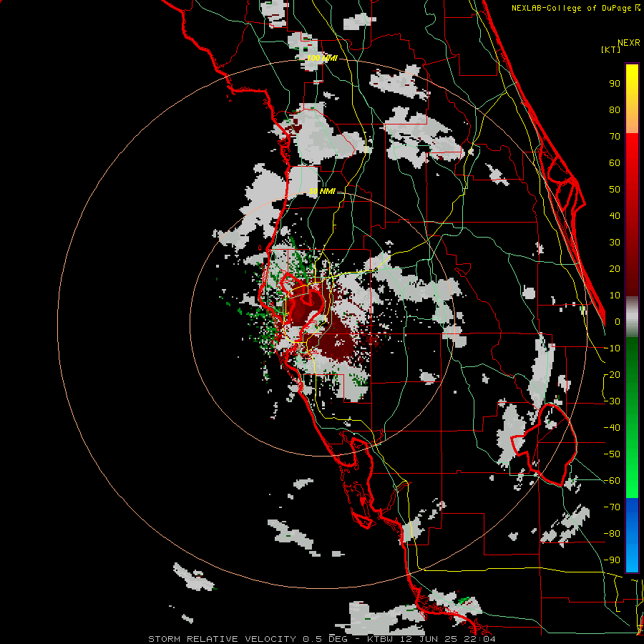The width and height of the screenshot is (644, 644).
Task: Click the 0.5 DEG elevation text
Action: (x=324, y=639)
